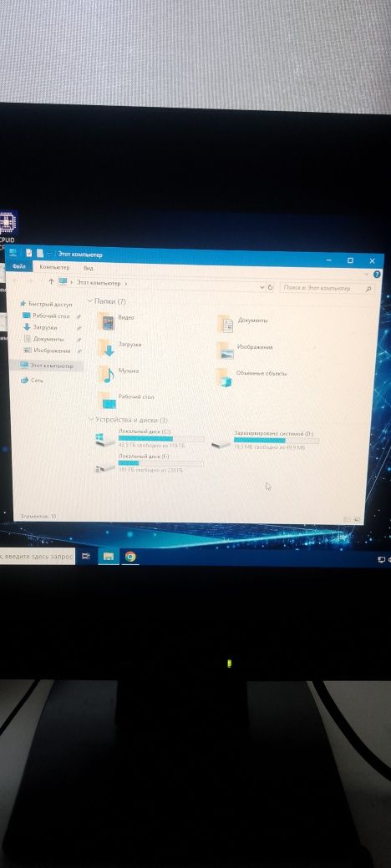The height and width of the screenshot is (868, 391).
Task: Click the D: drive space usage bar
Action: 277,440
